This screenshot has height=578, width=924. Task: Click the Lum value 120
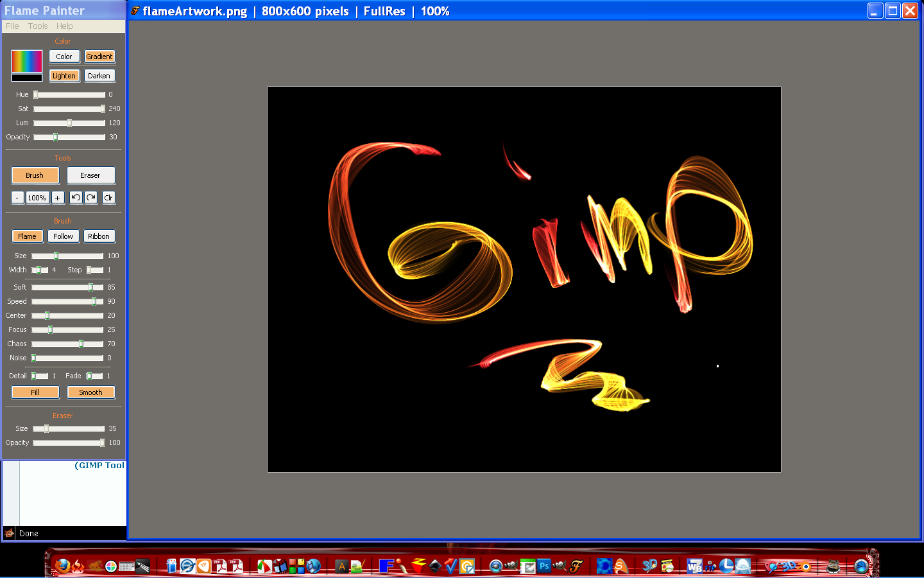[x=114, y=123]
